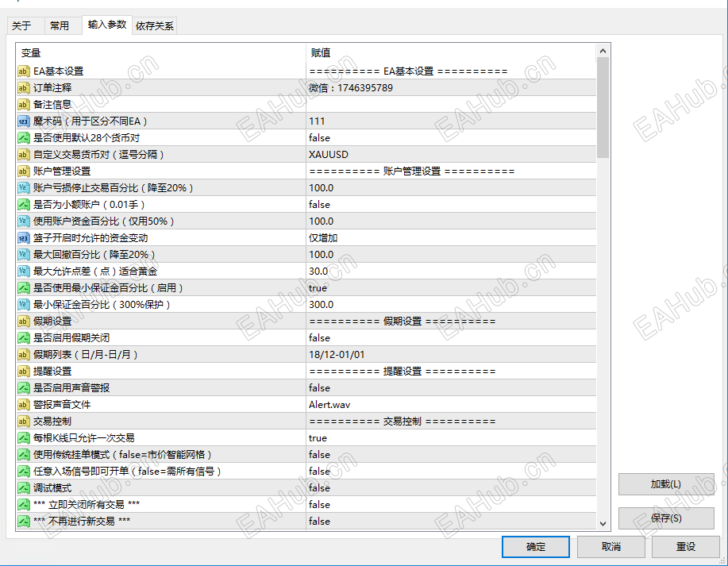Click the string icon for 自定义交易货币对
The width and height of the screenshot is (728, 566).
click(23, 155)
